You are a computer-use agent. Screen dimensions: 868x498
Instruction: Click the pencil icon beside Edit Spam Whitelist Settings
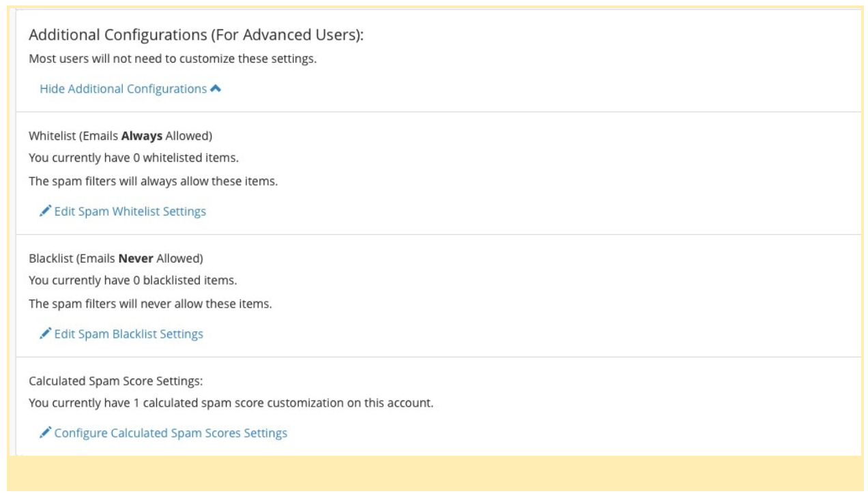46,211
